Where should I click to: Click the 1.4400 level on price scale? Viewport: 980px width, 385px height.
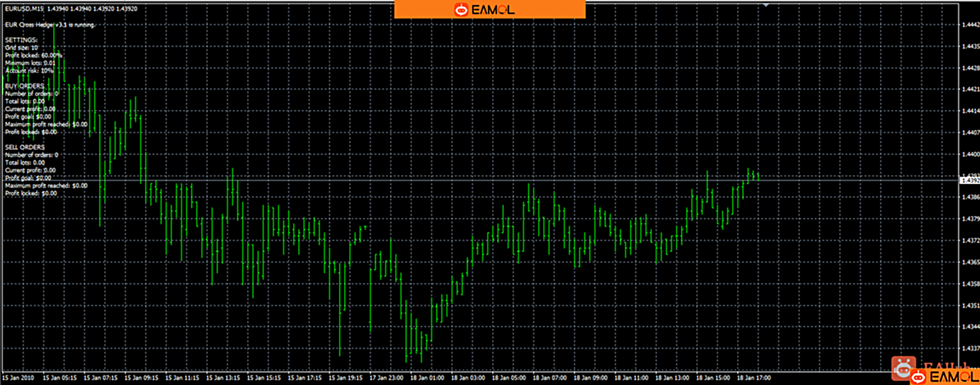click(970, 155)
